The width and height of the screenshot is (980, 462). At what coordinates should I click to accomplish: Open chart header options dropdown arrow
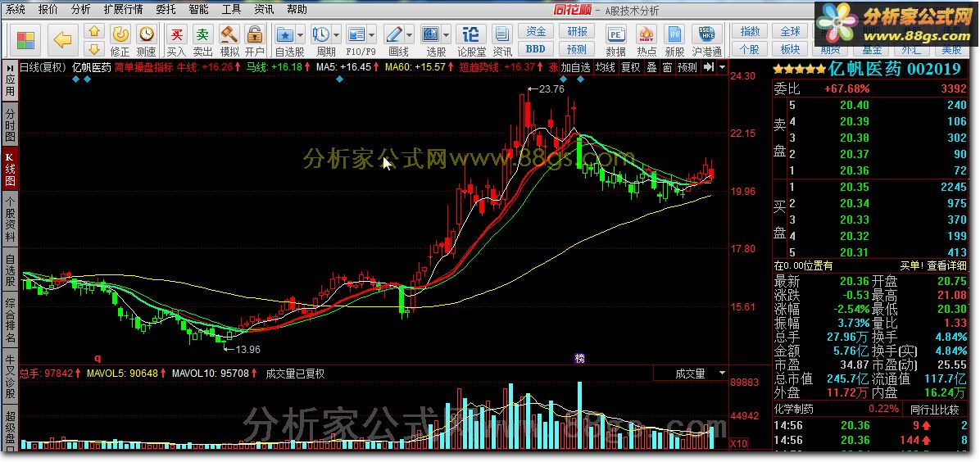pyautogui.click(x=722, y=67)
